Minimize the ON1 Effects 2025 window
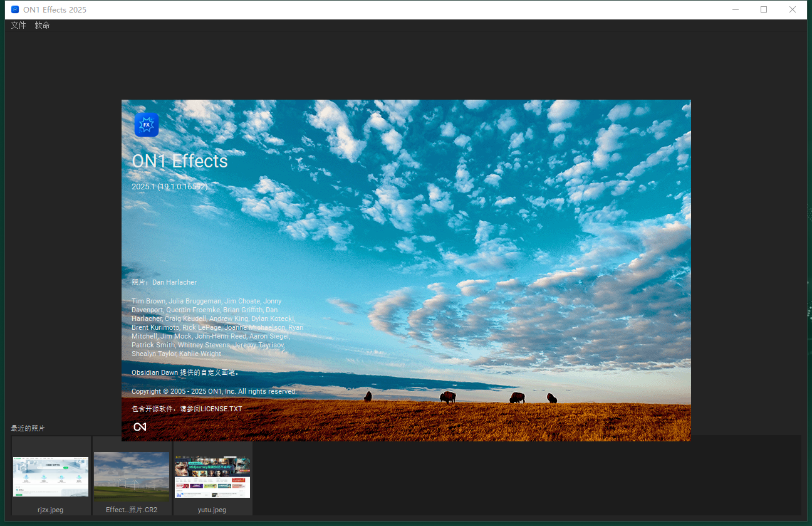 tap(736, 9)
